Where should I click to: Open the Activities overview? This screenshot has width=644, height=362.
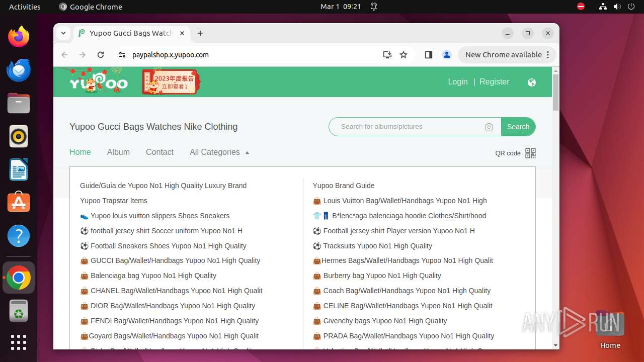click(x=25, y=7)
